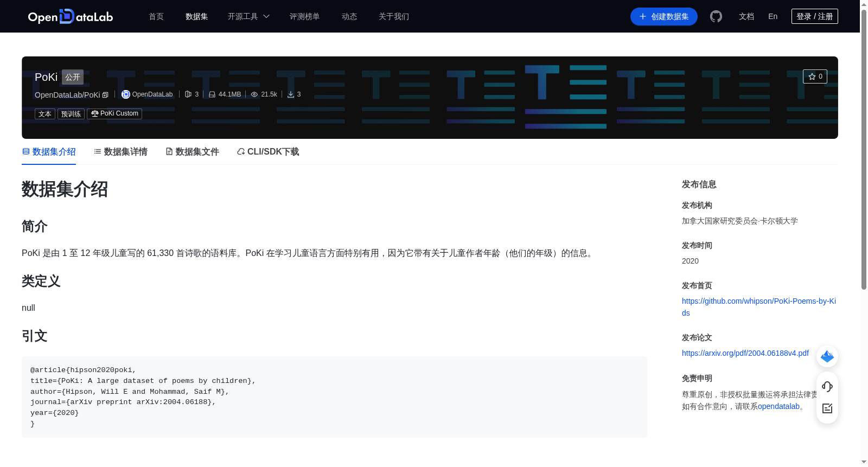The width and height of the screenshot is (868, 467).
Task: Click the BibTeX citation code block
Action: [334, 397]
